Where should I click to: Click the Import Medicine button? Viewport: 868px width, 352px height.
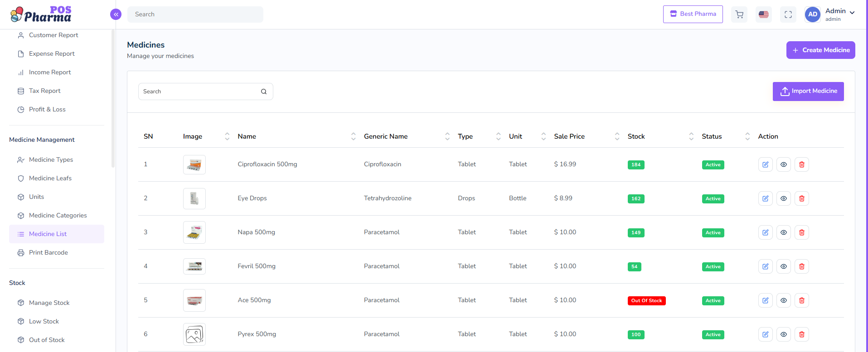click(808, 92)
